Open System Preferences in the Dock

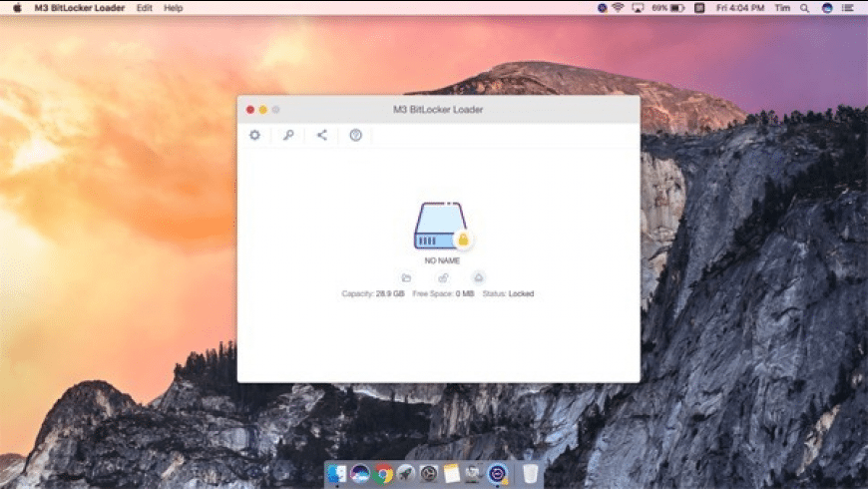point(428,474)
